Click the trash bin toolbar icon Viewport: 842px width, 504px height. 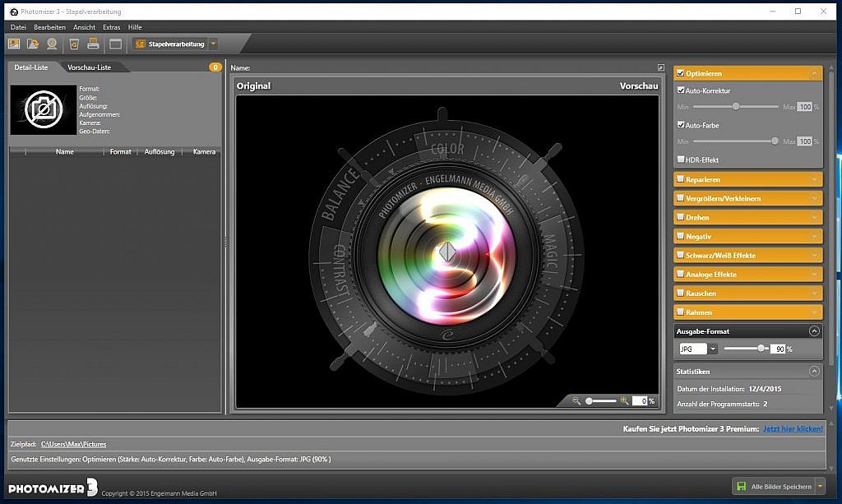coord(74,44)
